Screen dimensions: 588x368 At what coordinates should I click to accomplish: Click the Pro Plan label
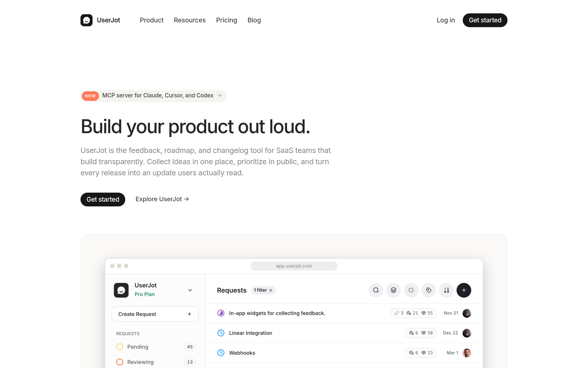[x=145, y=294]
